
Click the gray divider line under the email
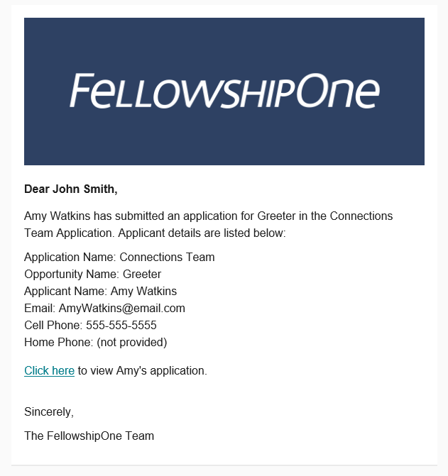[224, 465]
